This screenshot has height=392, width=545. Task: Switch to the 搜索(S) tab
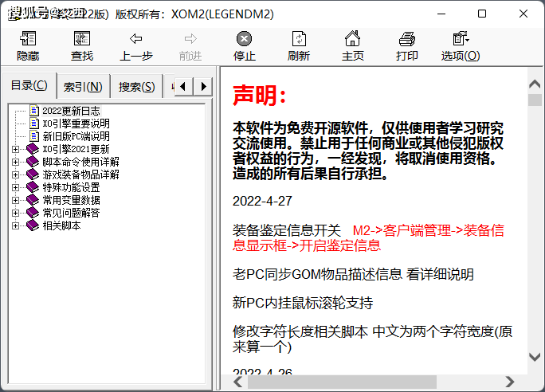tap(136, 86)
